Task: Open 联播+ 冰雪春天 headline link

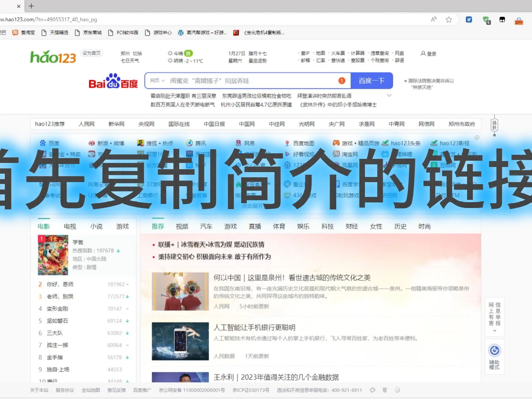Action: (211, 245)
